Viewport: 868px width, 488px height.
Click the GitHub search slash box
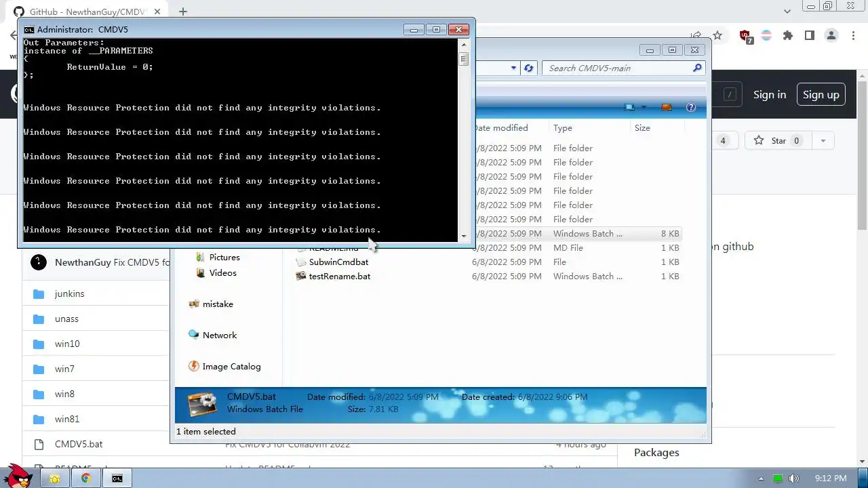coord(730,95)
